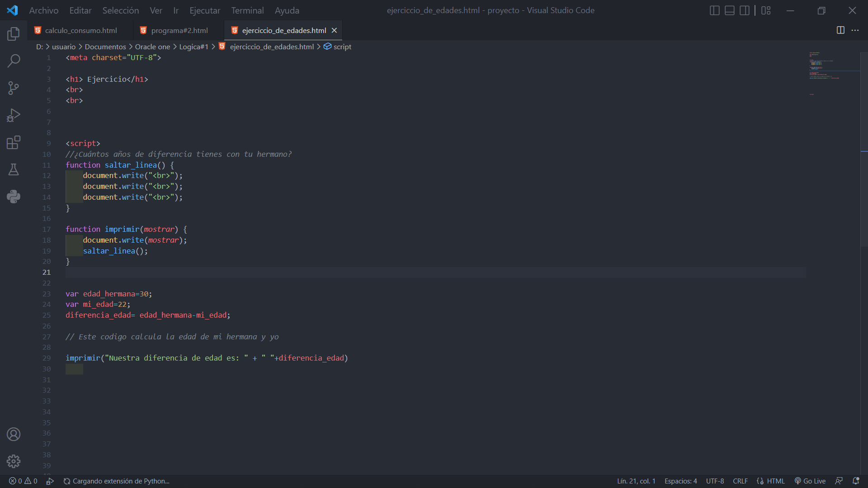Viewport: 868px width, 488px height.
Task: Click the comment about hermana y yo
Action: [x=172, y=337]
